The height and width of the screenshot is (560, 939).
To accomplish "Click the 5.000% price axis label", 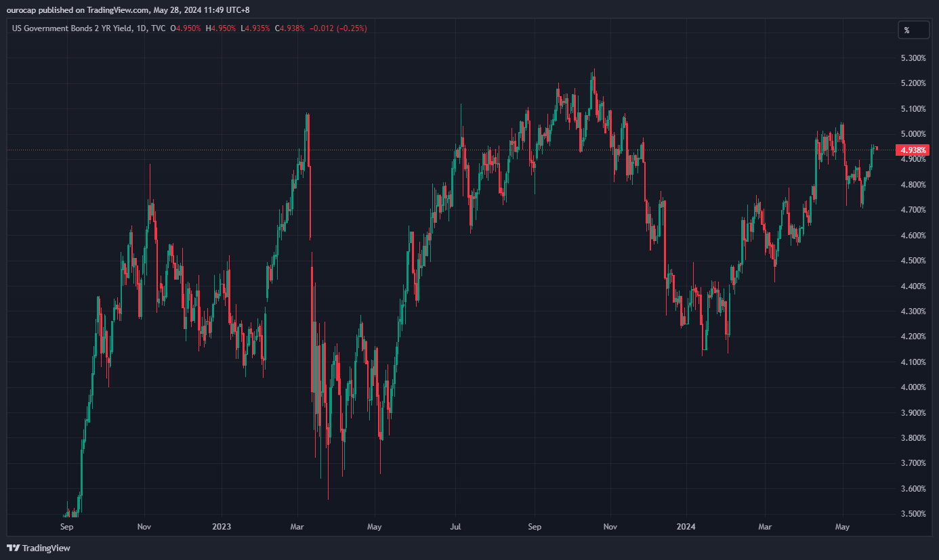I will [x=913, y=134].
